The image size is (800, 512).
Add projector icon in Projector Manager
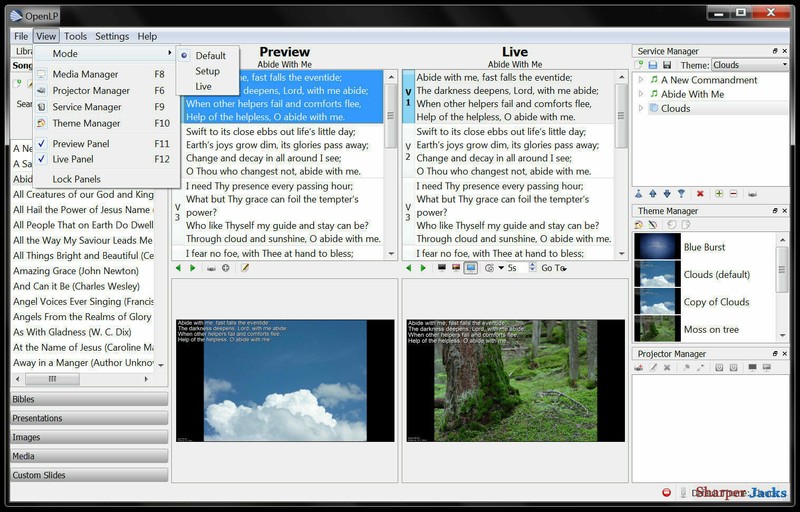638,367
